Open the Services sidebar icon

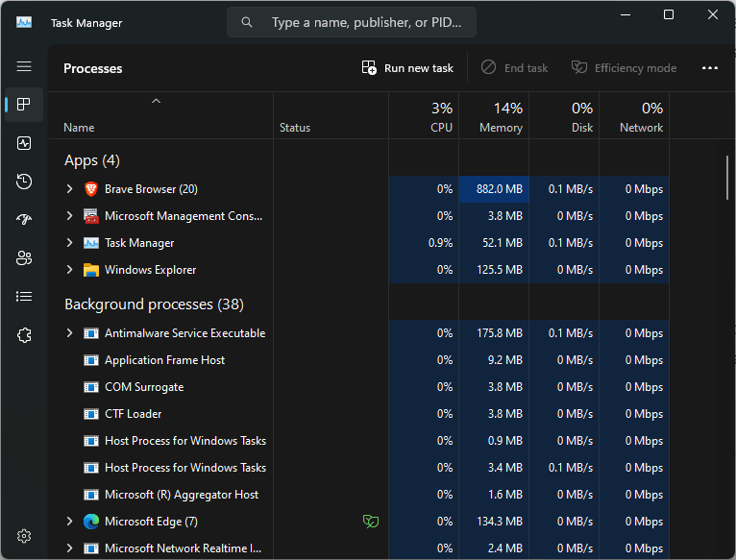24,335
